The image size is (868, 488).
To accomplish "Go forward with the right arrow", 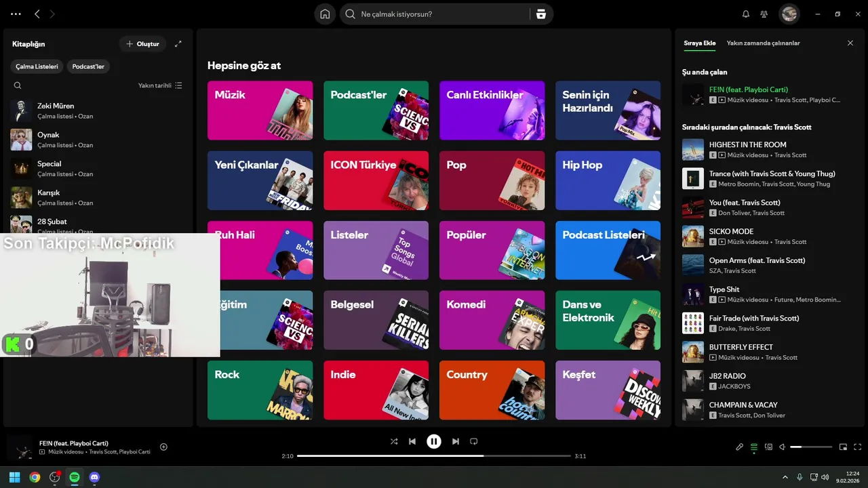I will [x=52, y=14].
